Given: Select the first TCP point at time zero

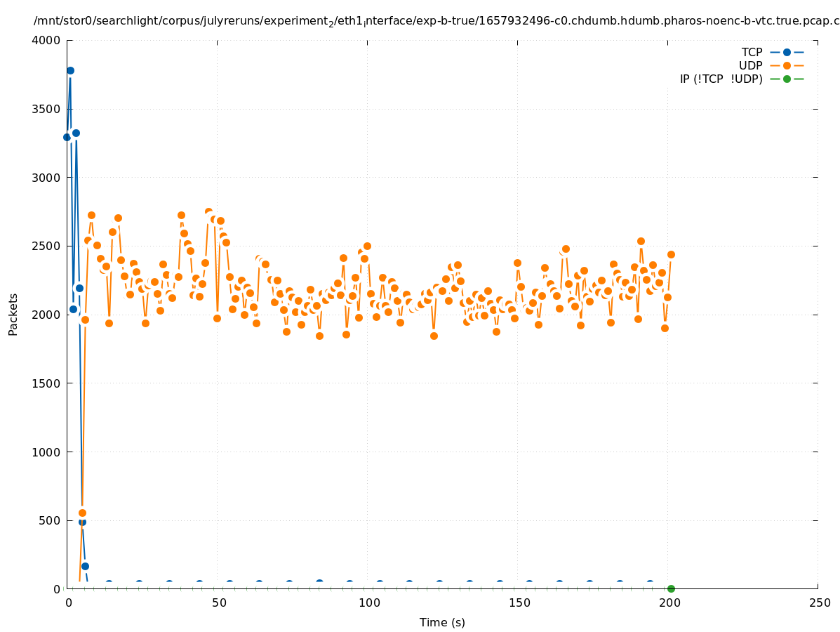Looking at the screenshot, I should click(67, 137).
